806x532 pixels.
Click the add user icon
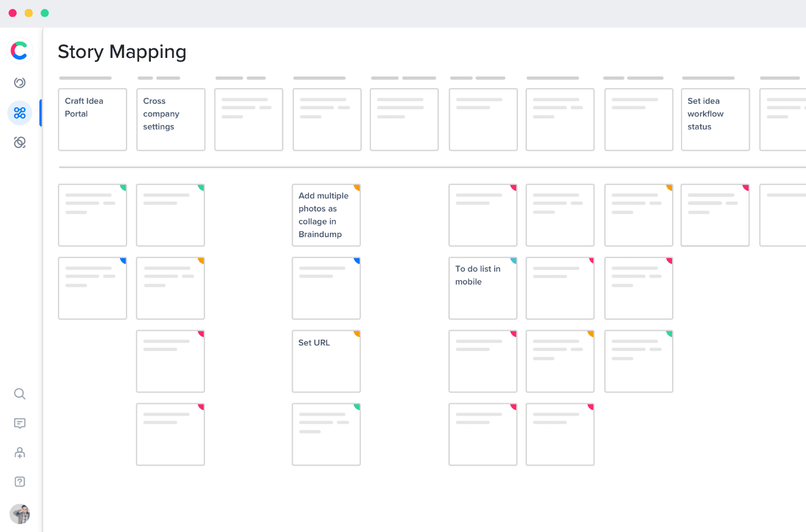[20, 453]
